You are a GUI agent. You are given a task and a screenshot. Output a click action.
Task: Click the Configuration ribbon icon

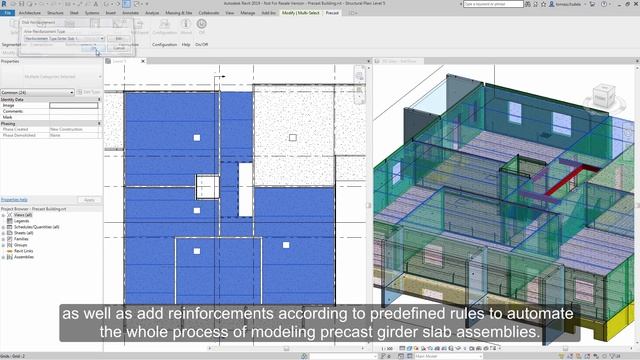(x=164, y=24)
